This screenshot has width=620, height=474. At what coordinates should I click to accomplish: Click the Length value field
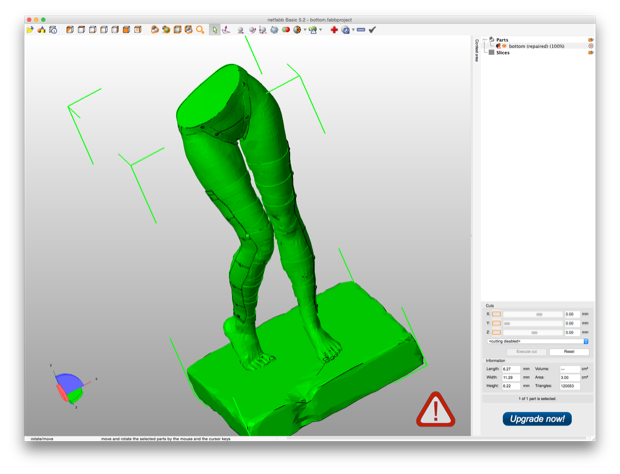coord(511,369)
